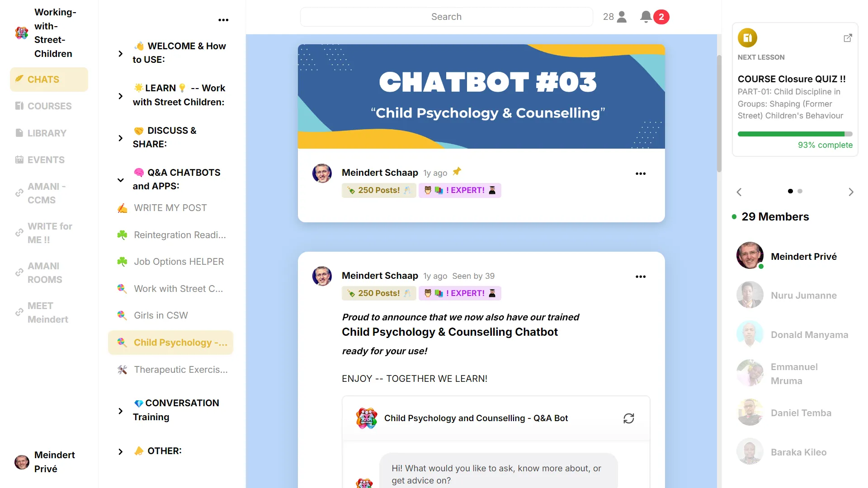Go to previous lesson card arrow

739,192
